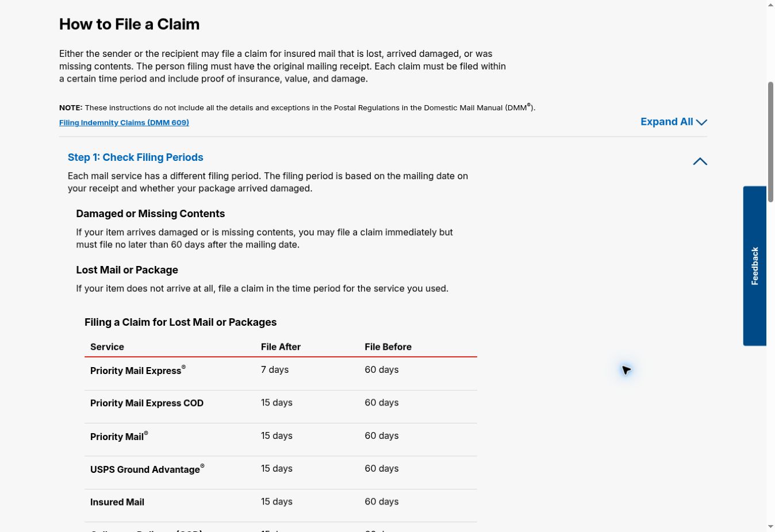Viewport: 775px width, 532px height.
Task: Click File Before value for Insured Mail
Action: (x=382, y=502)
